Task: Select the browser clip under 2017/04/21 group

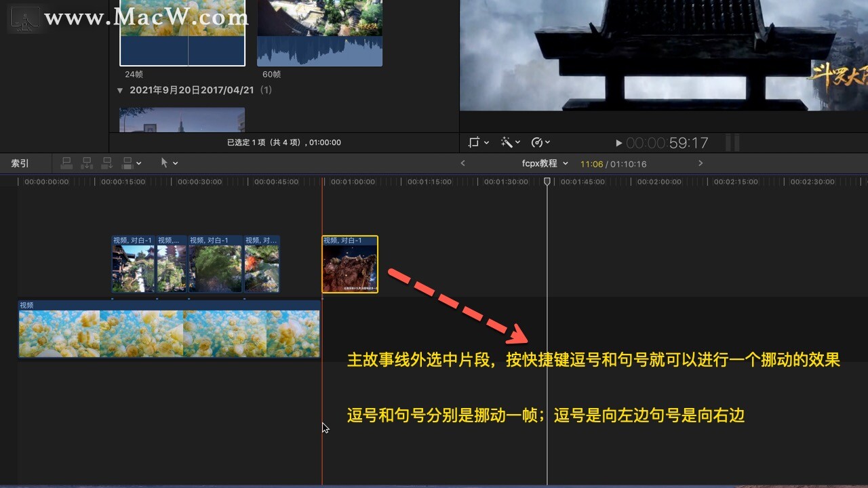Action: tap(182, 120)
